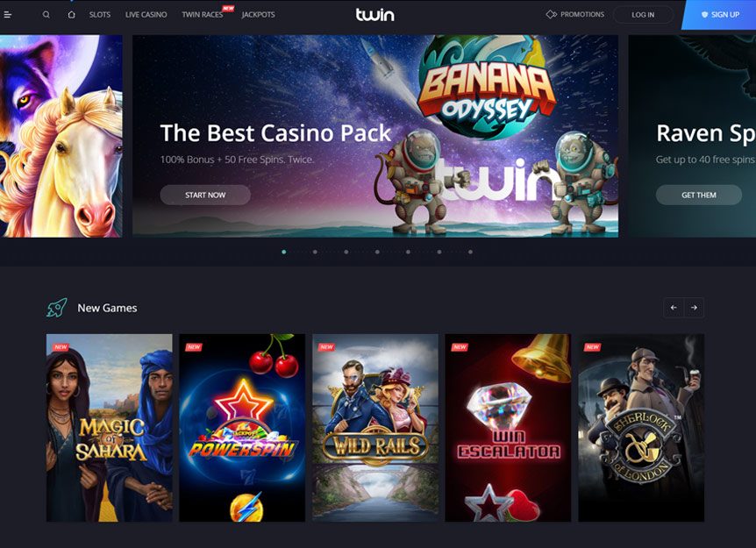
Task: Click the Log In button
Action: coord(643,15)
